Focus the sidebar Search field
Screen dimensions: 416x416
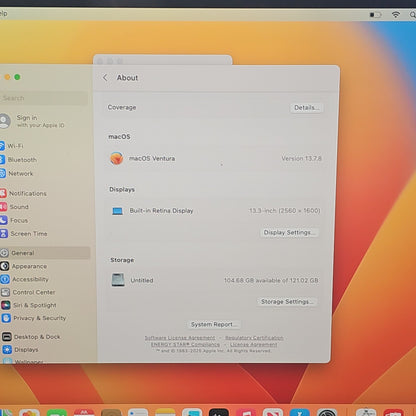[x=44, y=98]
